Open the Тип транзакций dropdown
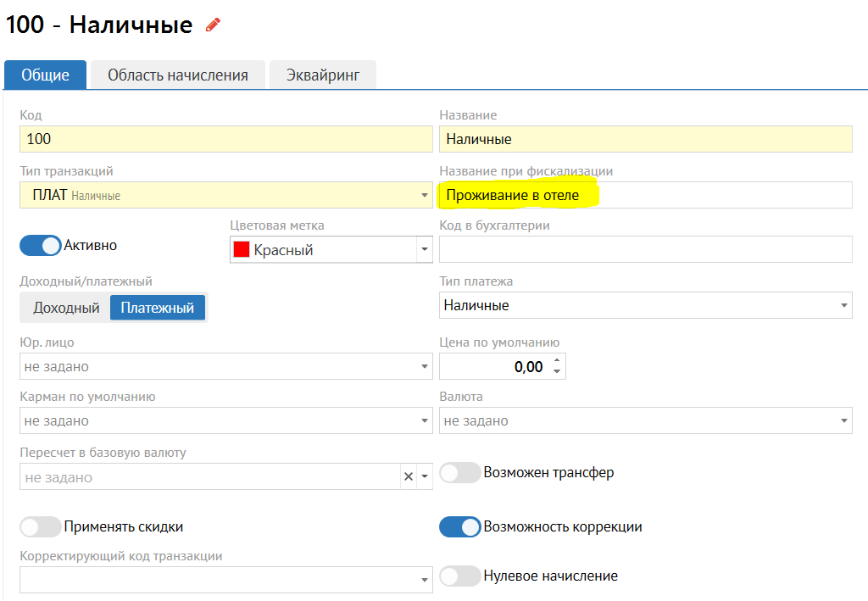The height and width of the screenshot is (601, 868). [x=424, y=196]
